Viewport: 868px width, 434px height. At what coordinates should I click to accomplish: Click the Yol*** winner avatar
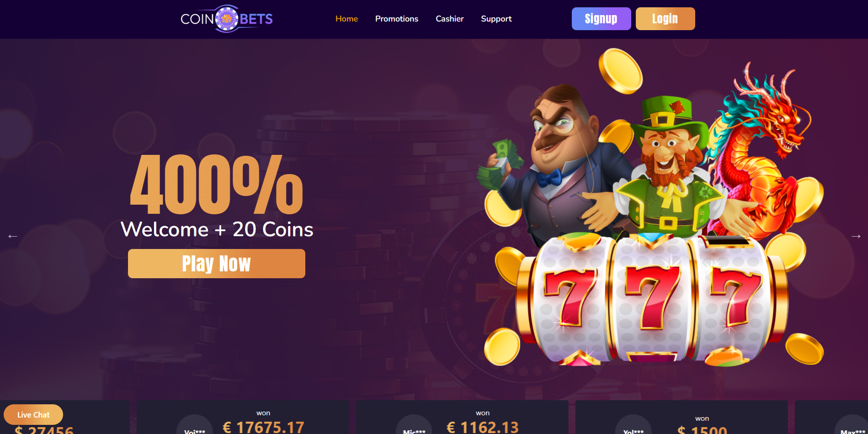(x=634, y=425)
